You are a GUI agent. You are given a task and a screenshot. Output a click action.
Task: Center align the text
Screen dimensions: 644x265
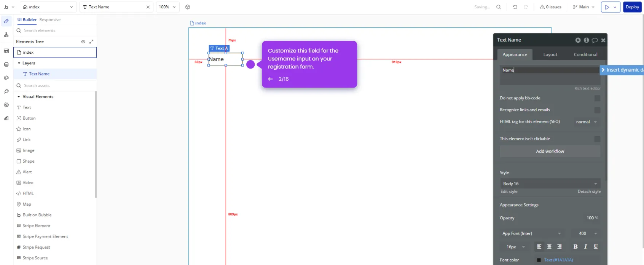[549, 247]
